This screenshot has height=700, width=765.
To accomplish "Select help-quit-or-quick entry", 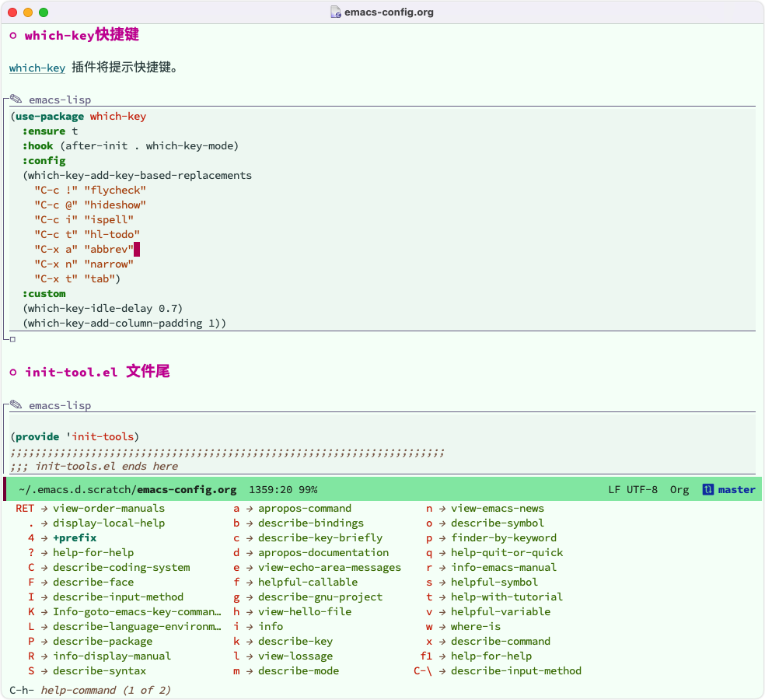I will tap(507, 552).
